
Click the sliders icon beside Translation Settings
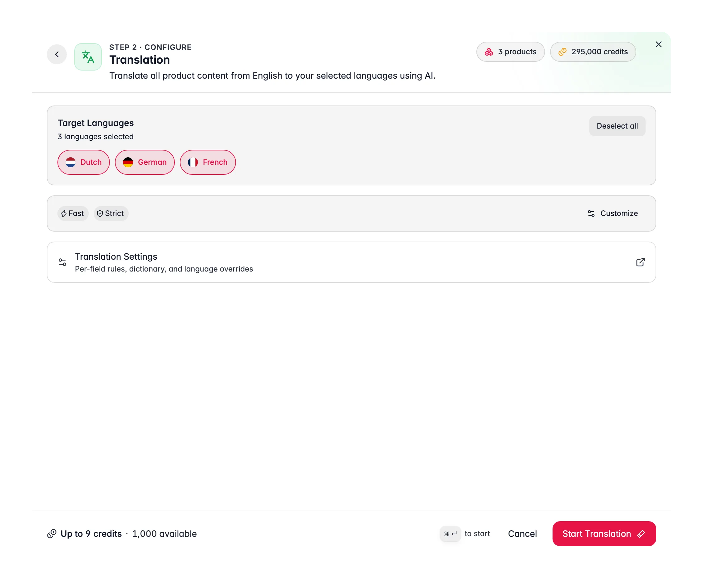[x=62, y=262]
